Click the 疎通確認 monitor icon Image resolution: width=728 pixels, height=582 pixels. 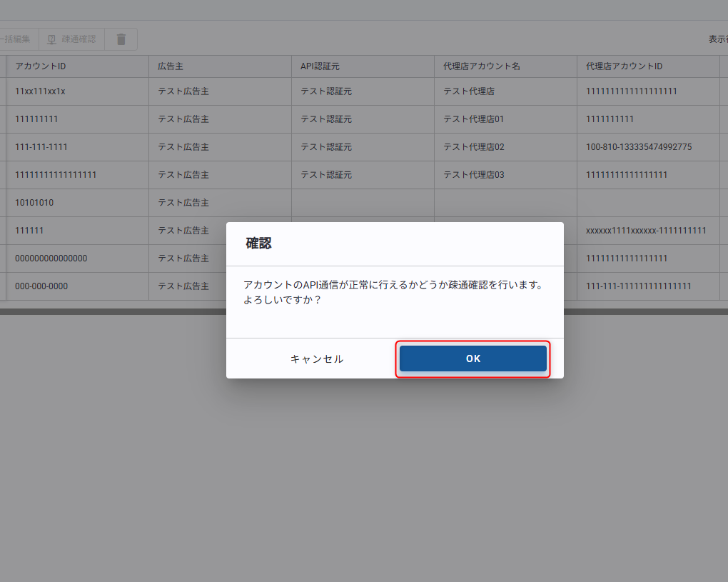pyautogui.click(x=51, y=39)
